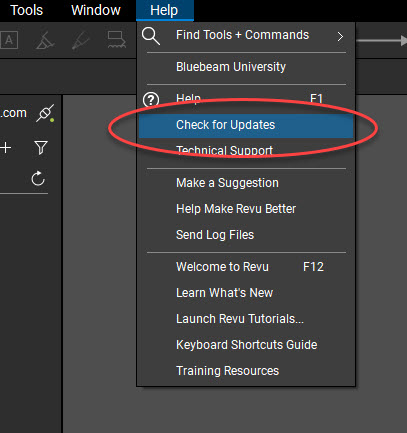Click the plug connection status icon
This screenshot has height=433, width=407.
(46, 113)
